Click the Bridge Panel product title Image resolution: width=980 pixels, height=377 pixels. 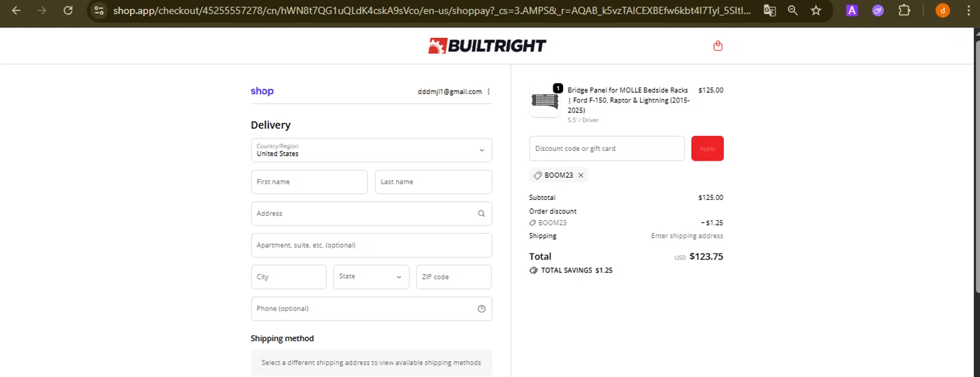pyautogui.click(x=629, y=101)
